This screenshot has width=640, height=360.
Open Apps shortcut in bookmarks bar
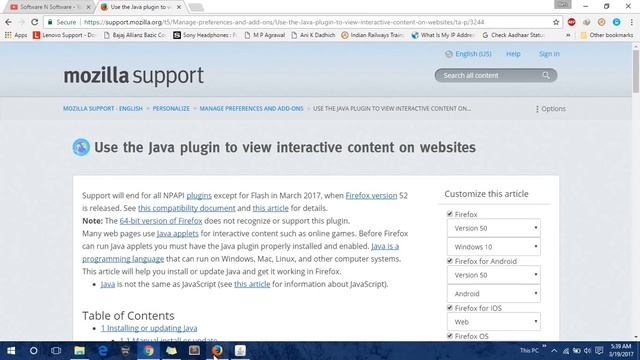click(x=16, y=35)
